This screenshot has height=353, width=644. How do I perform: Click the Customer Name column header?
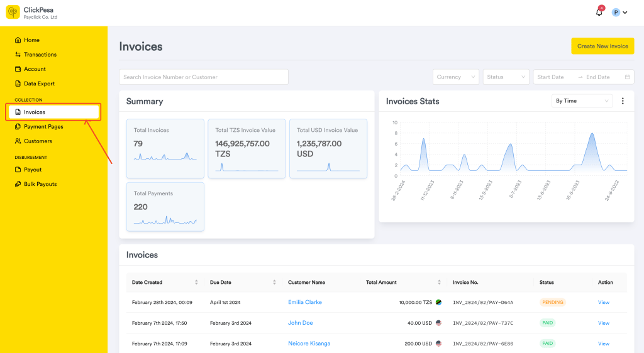tap(306, 282)
